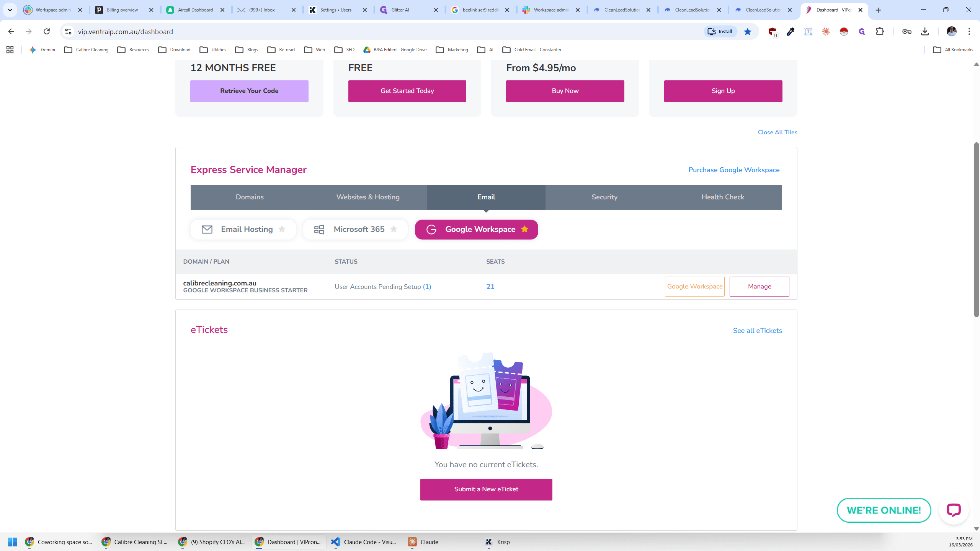Select the Email Hosting pill
The width and height of the screenshot is (980, 551).
tap(243, 229)
